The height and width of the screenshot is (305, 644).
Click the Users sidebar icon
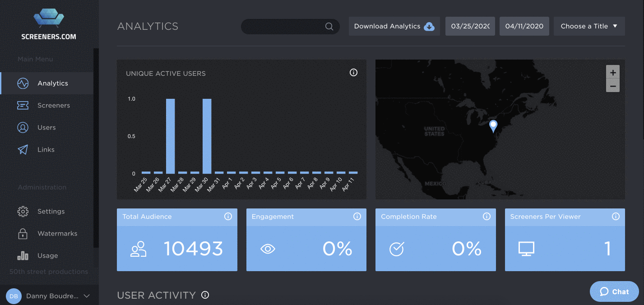coord(23,127)
